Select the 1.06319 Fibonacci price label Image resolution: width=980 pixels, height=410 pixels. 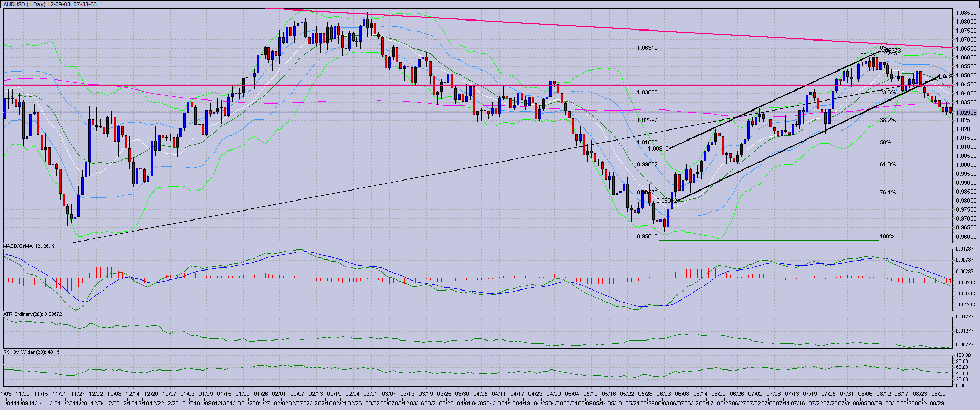coord(647,48)
